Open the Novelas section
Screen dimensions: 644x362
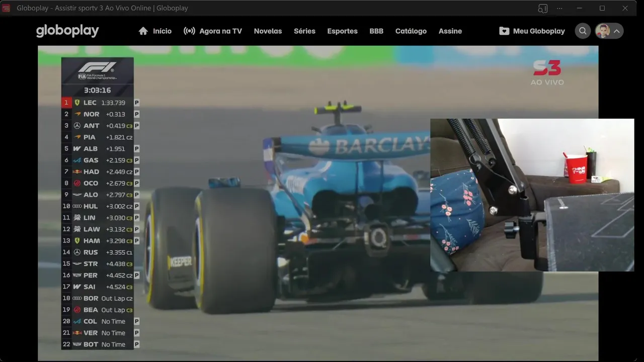pyautogui.click(x=268, y=31)
